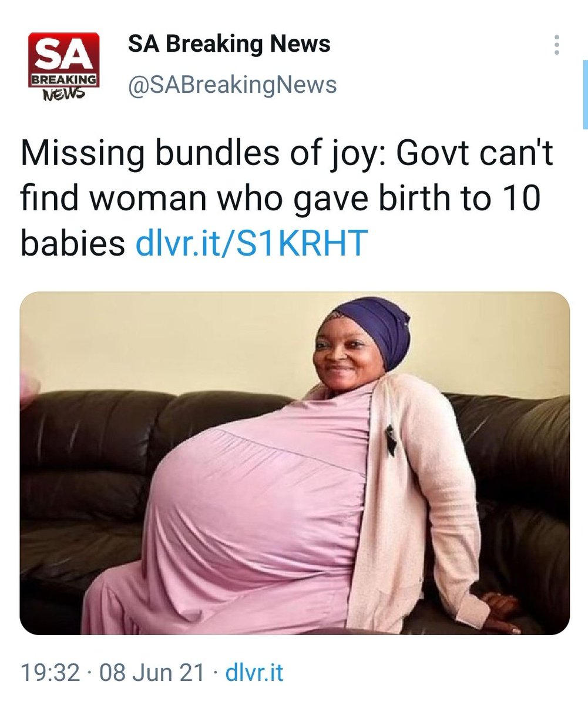Click the SA Breaking News display name
Screen dimensions: 588x705
point(229,45)
